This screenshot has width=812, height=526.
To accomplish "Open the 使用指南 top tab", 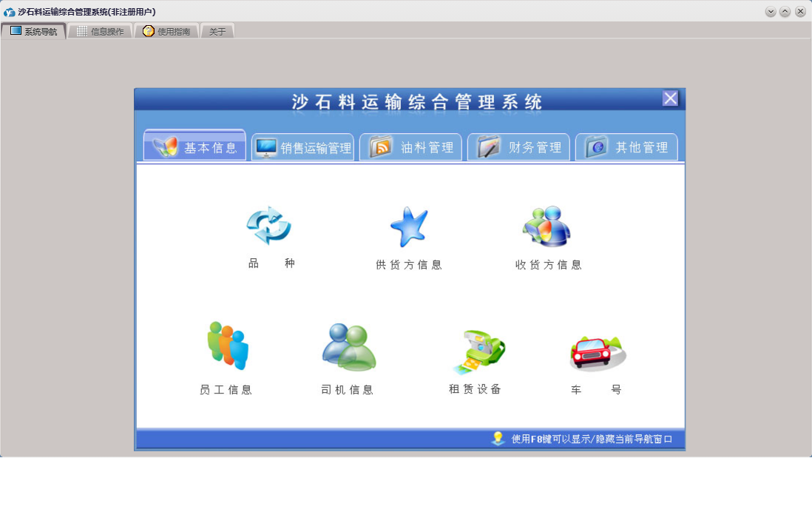I will (x=166, y=32).
